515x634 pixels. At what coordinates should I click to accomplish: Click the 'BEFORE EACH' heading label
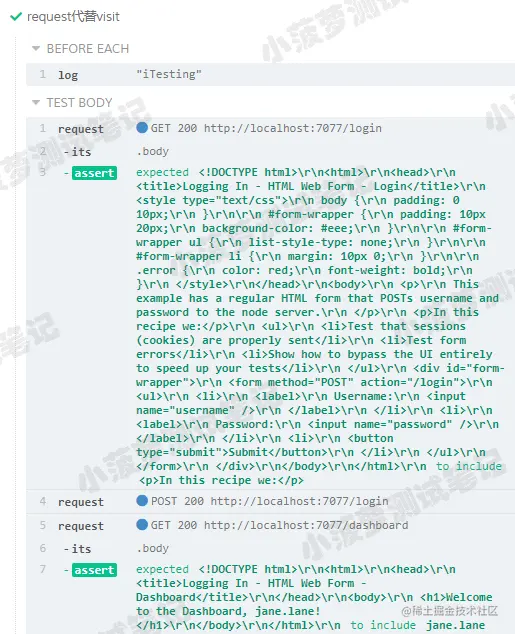click(x=88, y=49)
